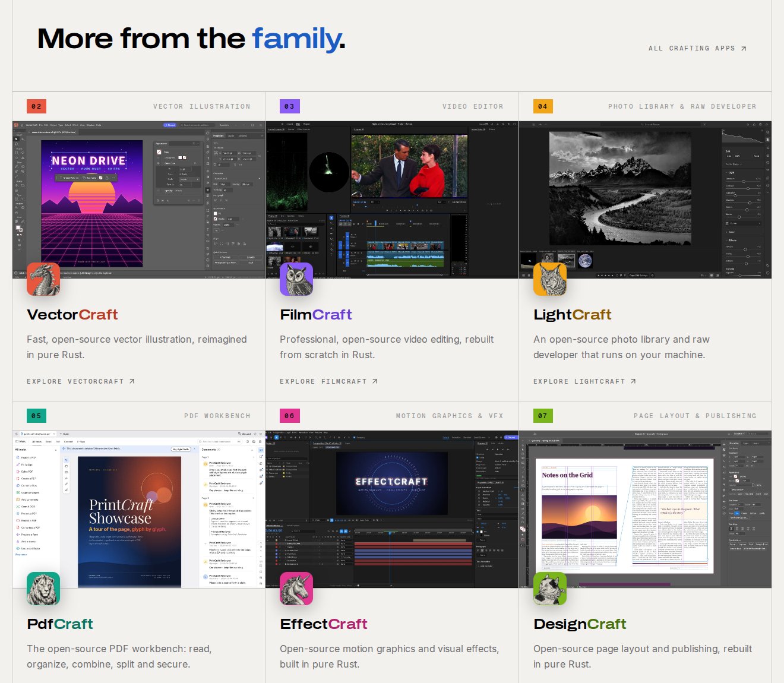This screenshot has height=683, width=784.
Task: Follow the Explore FilmCraft link
Action: pos(329,381)
